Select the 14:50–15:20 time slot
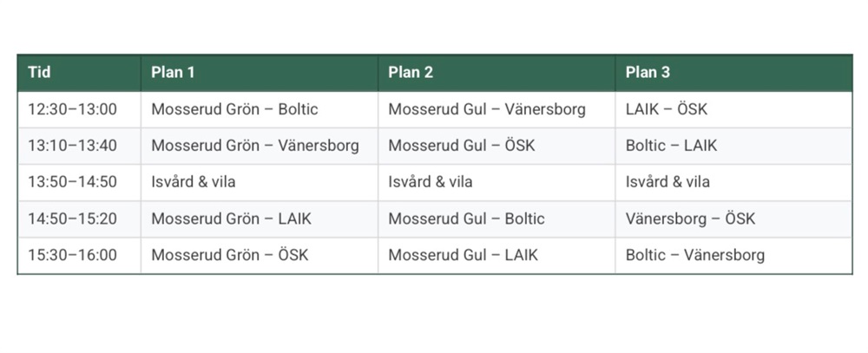The image size is (868, 353). (72, 219)
